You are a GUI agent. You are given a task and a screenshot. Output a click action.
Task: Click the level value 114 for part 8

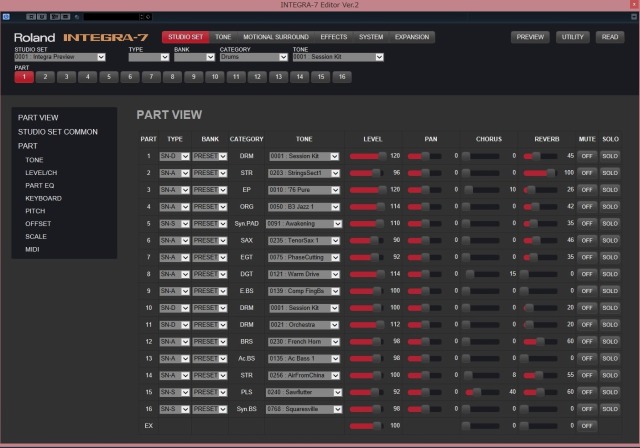(395, 274)
